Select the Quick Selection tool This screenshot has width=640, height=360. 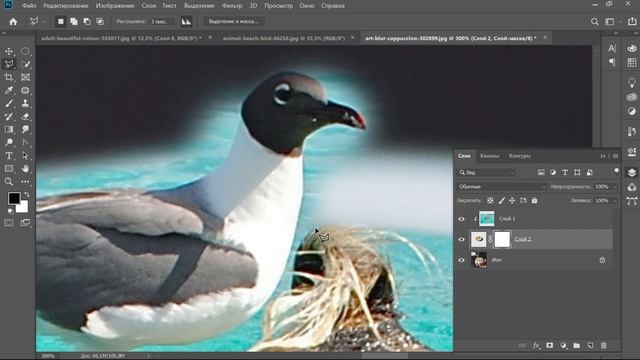click(25, 64)
